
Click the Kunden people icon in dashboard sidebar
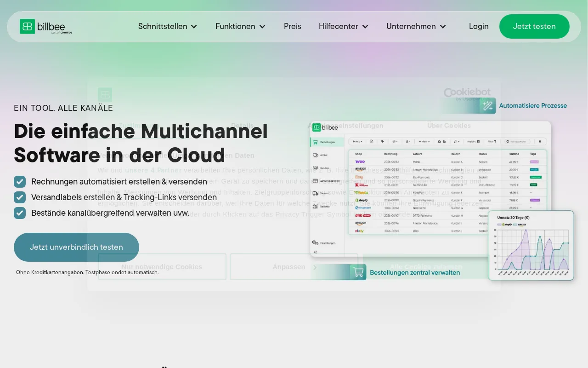315,168
